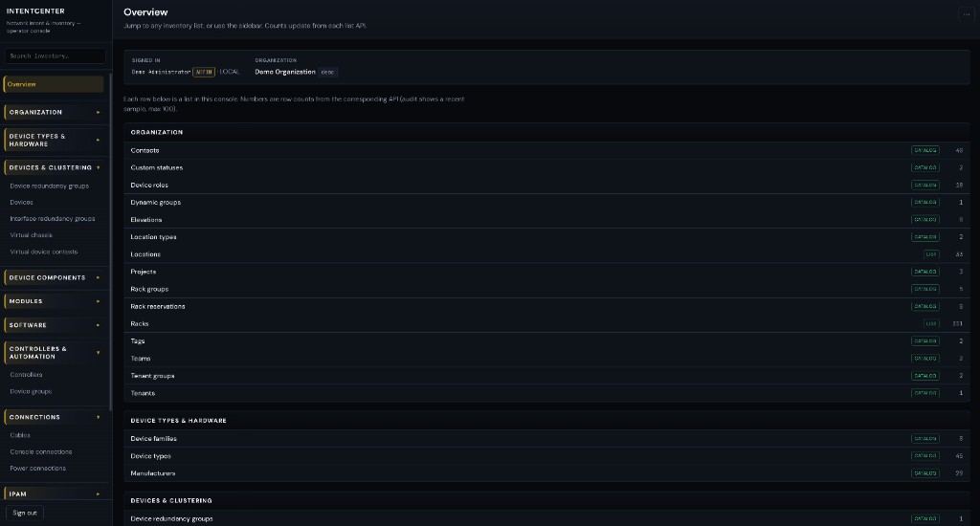The height and width of the screenshot is (526, 980).
Task: Focus the Search inventory field
Action: tap(55, 56)
